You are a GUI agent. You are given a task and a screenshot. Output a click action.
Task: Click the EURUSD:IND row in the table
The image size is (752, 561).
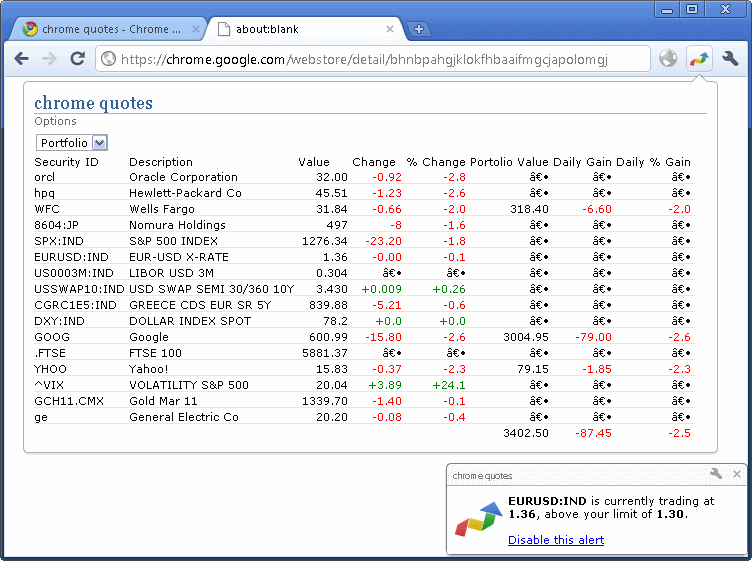[x=364, y=257]
